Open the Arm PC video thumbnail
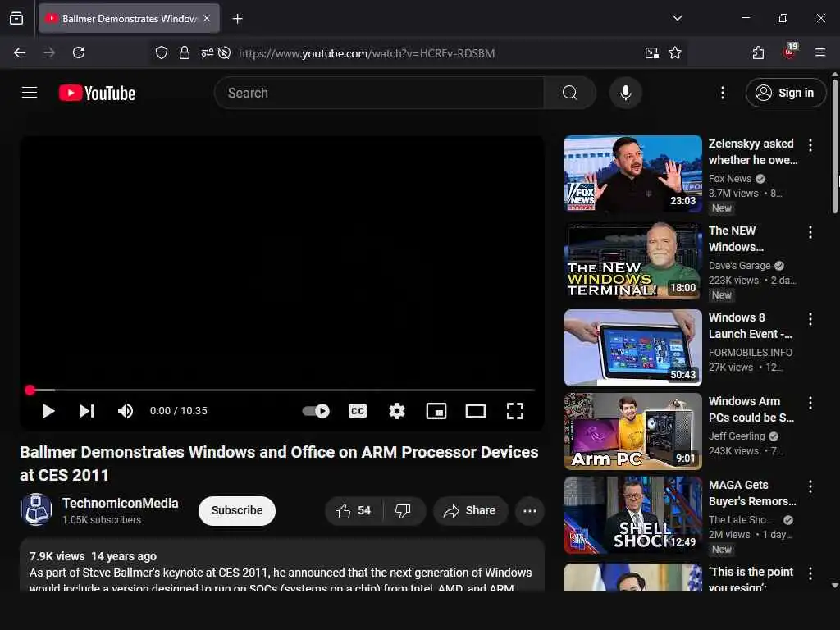This screenshot has width=840, height=630. (x=633, y=431)
